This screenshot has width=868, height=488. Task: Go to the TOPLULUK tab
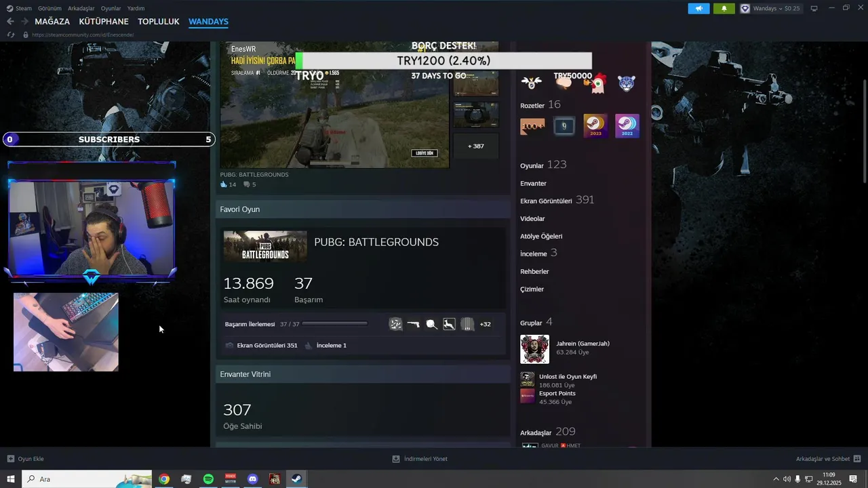tap(159, 22)
